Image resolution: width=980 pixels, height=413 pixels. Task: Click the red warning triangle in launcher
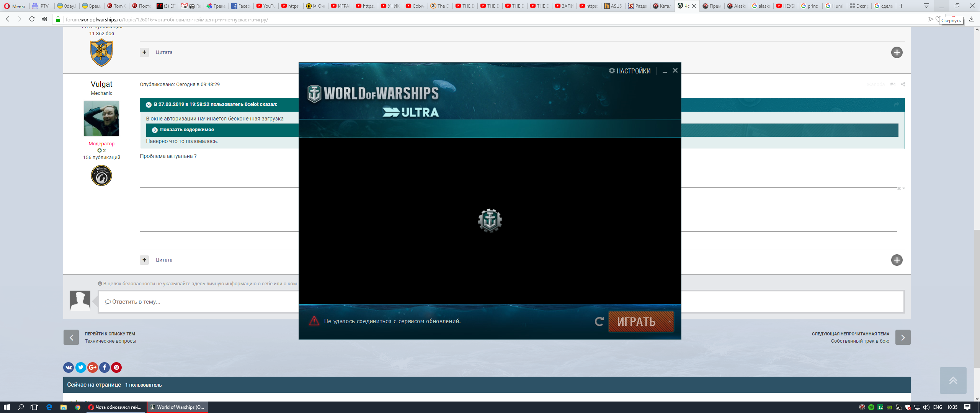click(314, 321)
